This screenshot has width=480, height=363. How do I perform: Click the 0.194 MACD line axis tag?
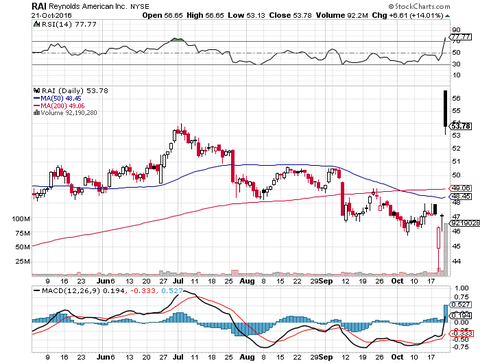click(x=461, y=315)
